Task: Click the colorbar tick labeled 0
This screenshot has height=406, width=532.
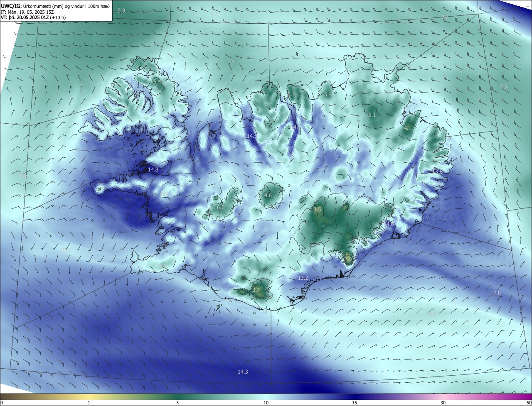Action: click(x=1, y=403)
